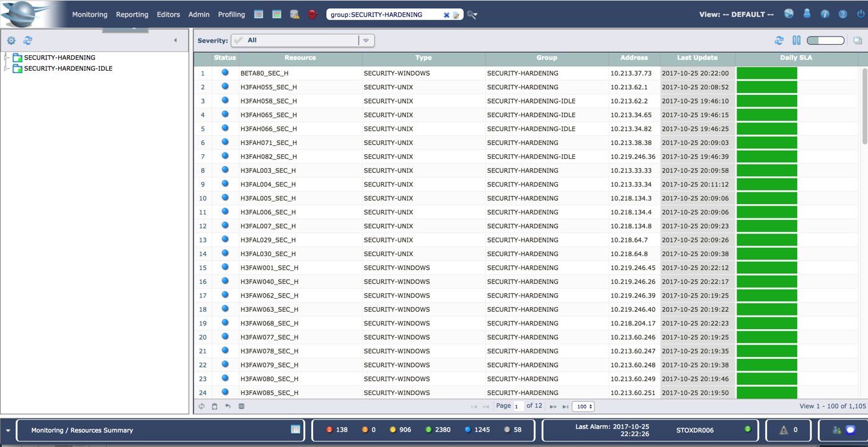The width and height of the screenshot is (868, 447).
Task: Sort by Type column header
Action: 423,58
